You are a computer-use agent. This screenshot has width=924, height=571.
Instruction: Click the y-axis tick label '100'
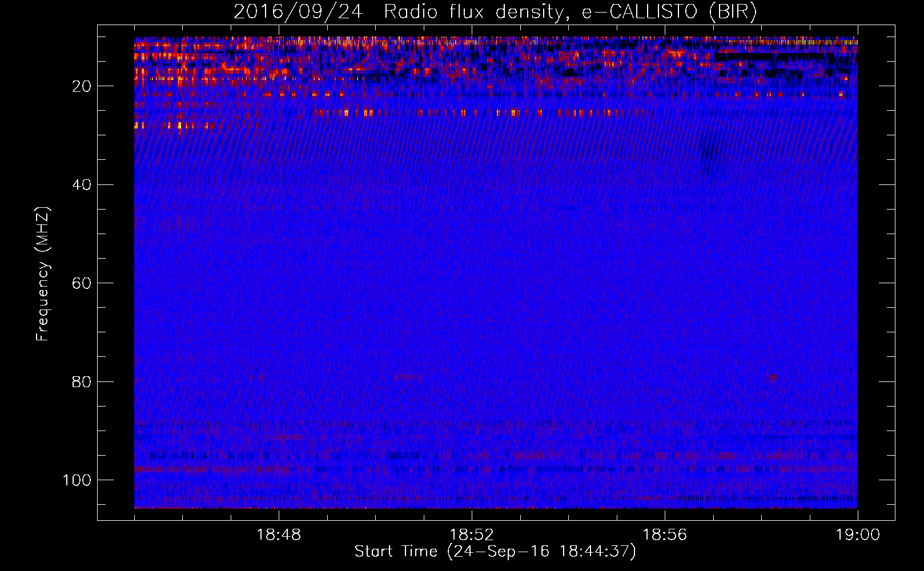[x=77, y=480]
